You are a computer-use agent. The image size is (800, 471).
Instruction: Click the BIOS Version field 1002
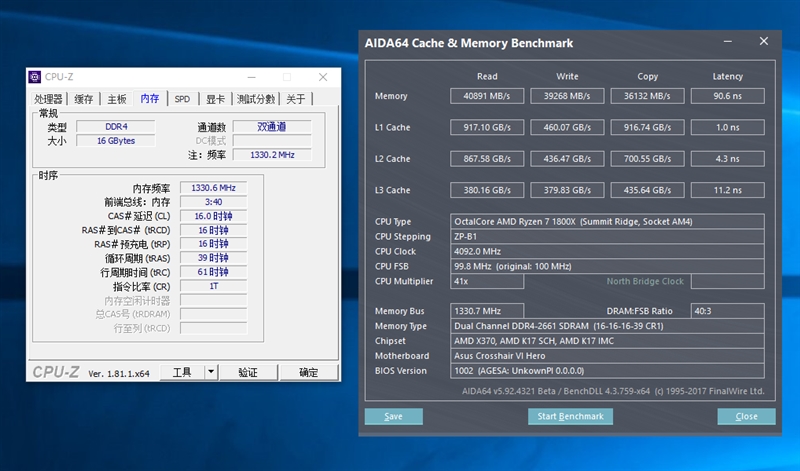(607, 370)
